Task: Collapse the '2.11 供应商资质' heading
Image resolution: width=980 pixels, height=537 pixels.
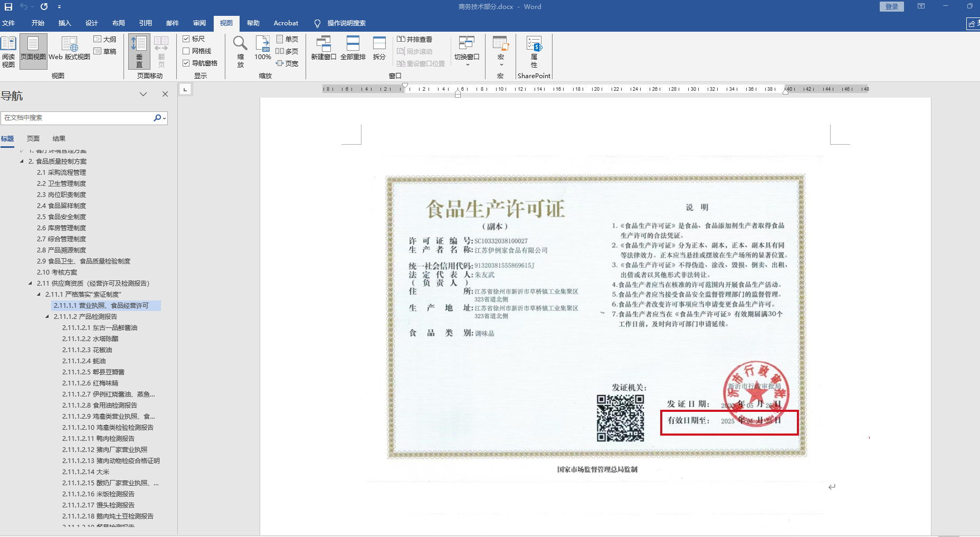Action: [30, 284]
